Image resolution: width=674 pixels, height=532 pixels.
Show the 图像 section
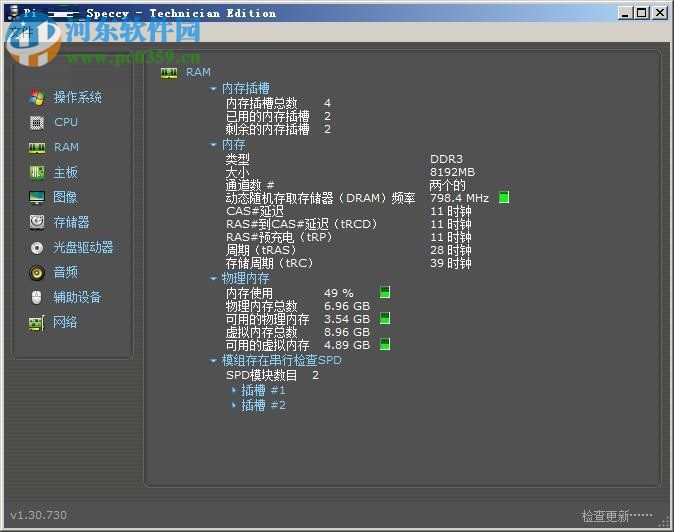point(65,197)
